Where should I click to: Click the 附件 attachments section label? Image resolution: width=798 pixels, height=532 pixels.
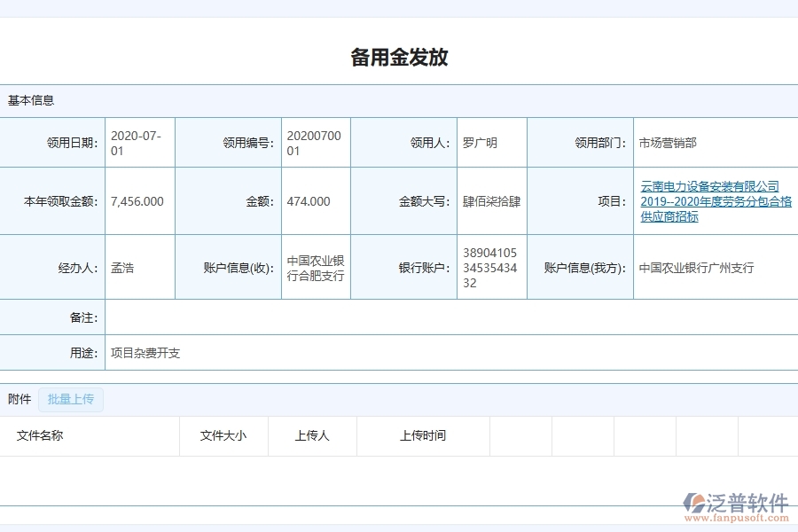(x=19, y=399)
